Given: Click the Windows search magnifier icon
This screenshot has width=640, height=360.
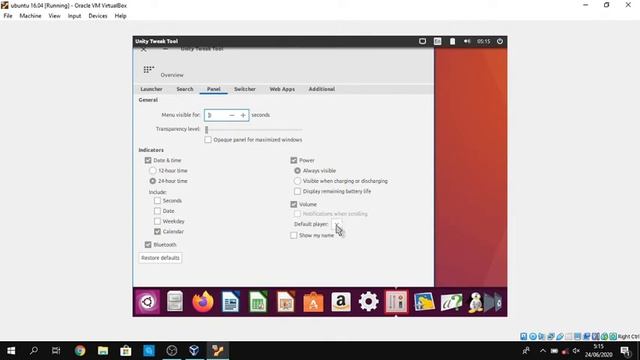Looking at the screenshot, I should 34,351.
